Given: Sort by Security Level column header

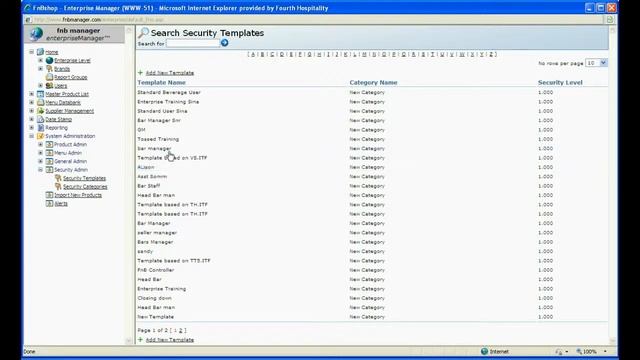Looking at the screenshot, I should coord(560,82).
